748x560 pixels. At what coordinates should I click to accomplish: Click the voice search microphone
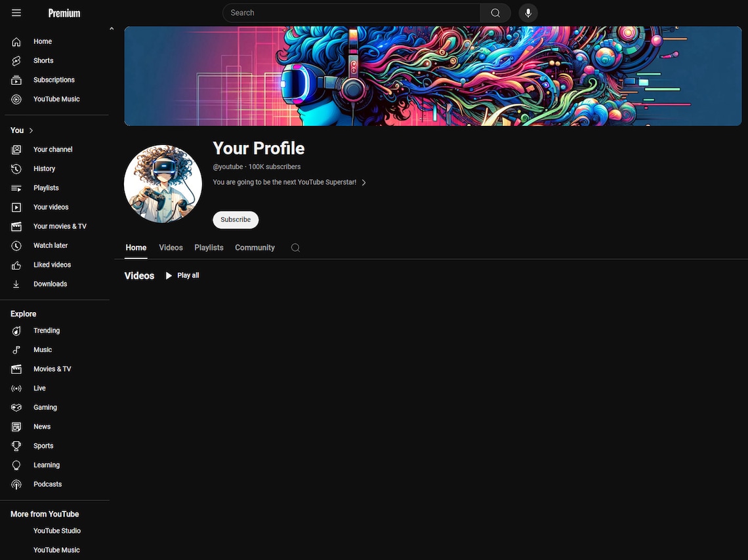(x=528, y=12)
